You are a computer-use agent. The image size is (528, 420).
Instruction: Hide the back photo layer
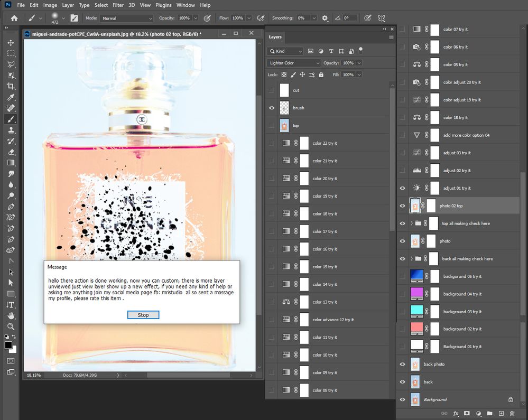pos(402,364)
